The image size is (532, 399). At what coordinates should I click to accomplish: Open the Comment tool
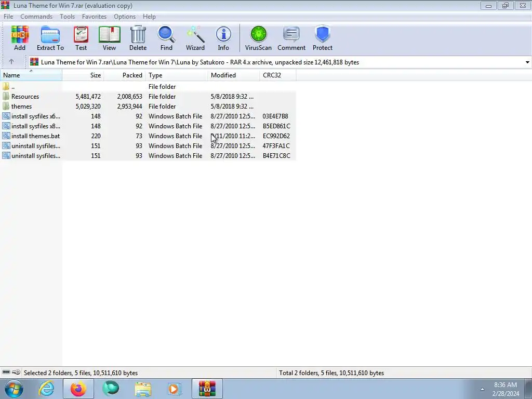pos(291,38)
